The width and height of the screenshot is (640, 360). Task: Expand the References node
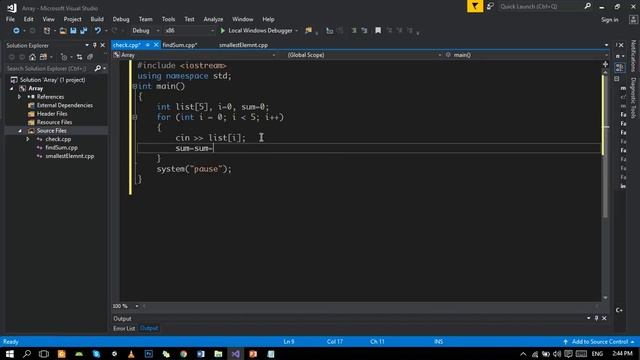(x=19, y=97)
